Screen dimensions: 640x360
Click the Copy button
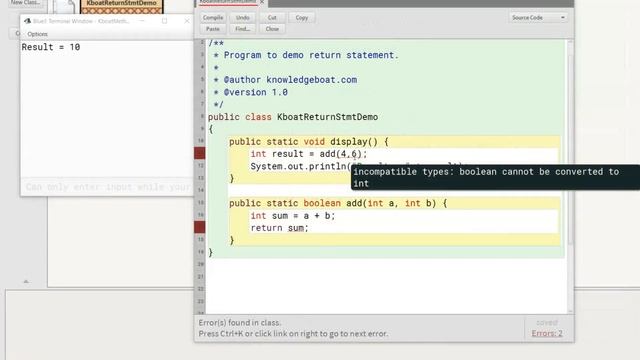(x=302, y=18)
